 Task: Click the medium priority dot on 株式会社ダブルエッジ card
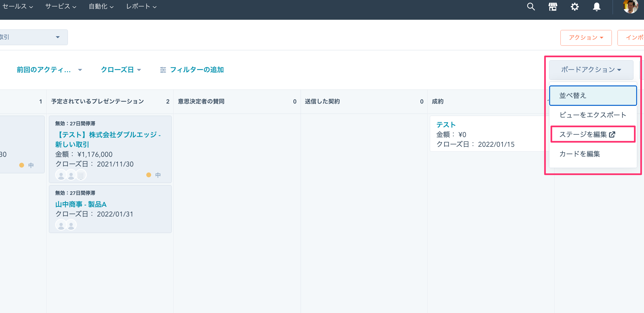149,175
